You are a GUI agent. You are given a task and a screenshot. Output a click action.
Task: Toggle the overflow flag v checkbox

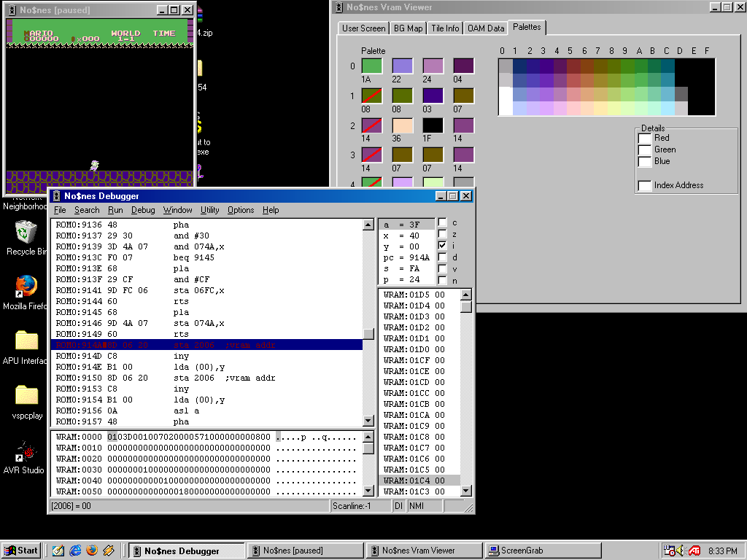tap(443, 268)
